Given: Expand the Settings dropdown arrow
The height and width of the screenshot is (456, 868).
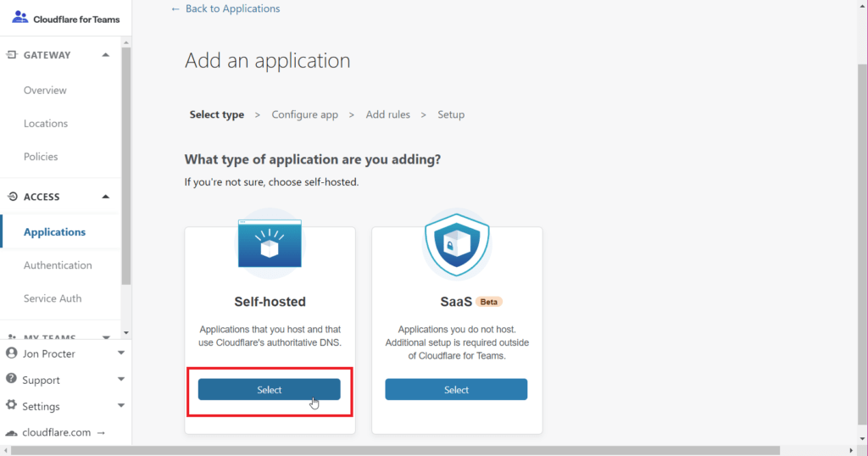Looking at the screenshot, I should (x=120, y=406).
